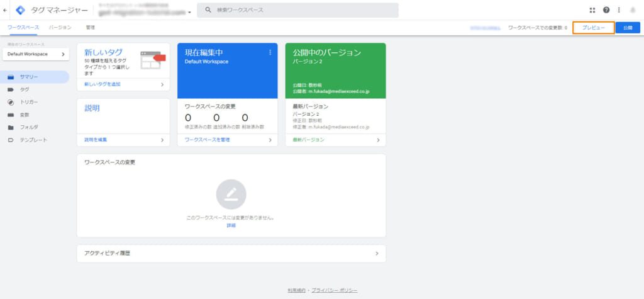Click the 説明 card heading
This screenshot has width=644, height=299.
[92, 108]
